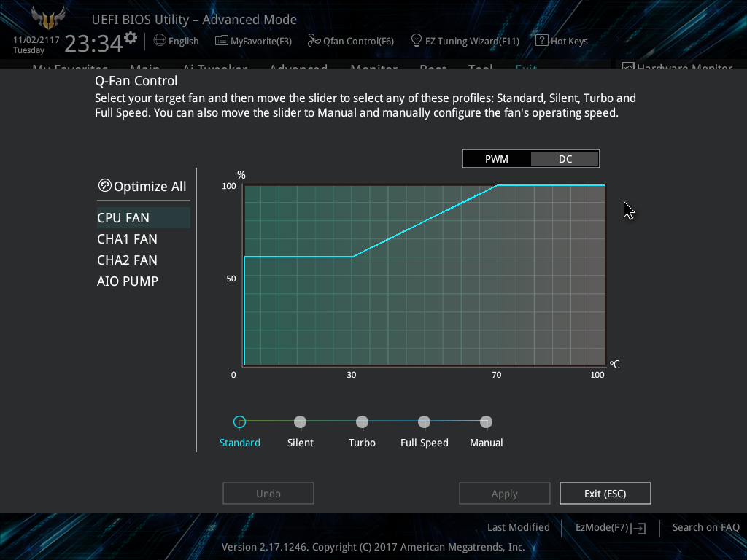The image size is (747, 560).
Task: Click the Standard profile label
Action: click(x=239, y=443)
